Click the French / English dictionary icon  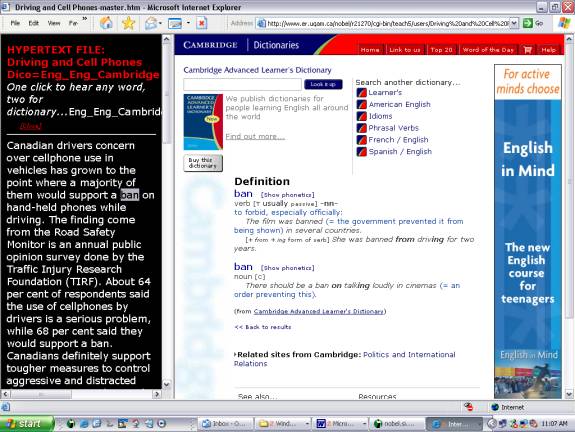pos(362,140)
